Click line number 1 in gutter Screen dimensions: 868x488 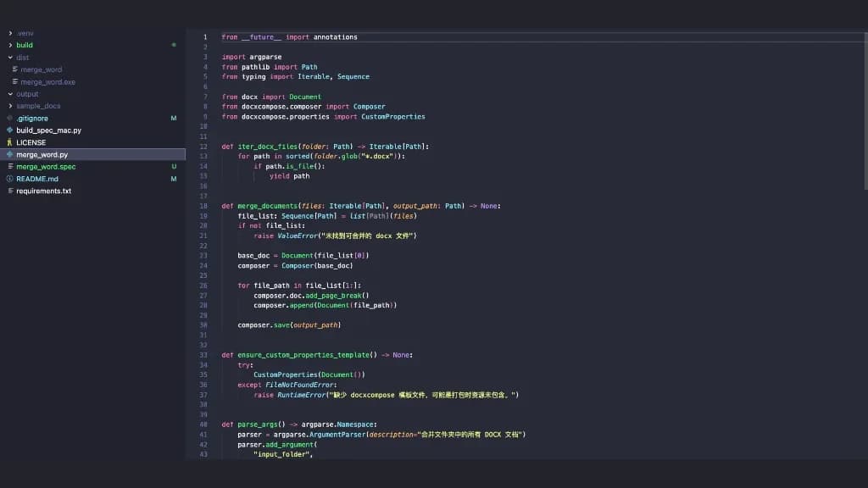tap(205, 37)
